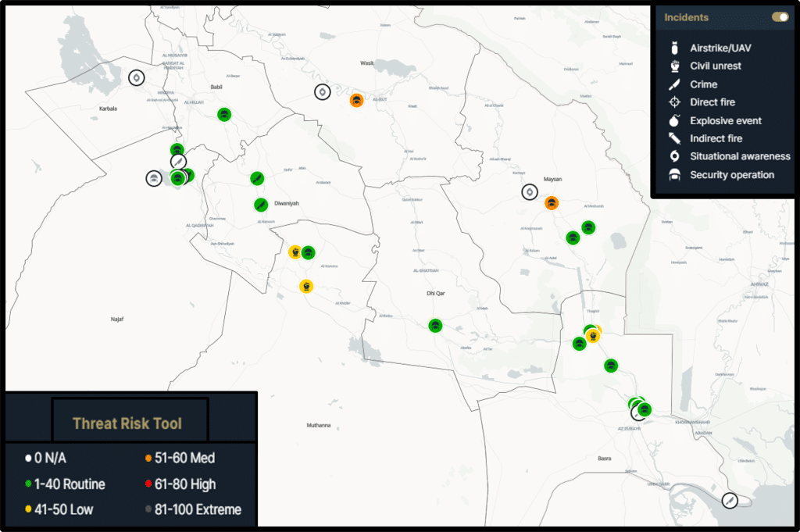Pick the Explosive event bomb icon
Screen dimensions: 800x532
(x=674, y=121)
